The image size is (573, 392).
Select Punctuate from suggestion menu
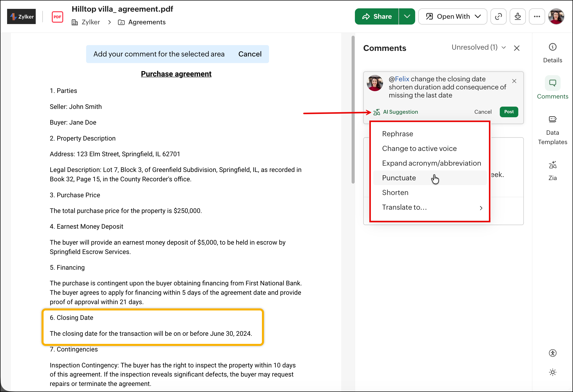(x=399, y=178)
